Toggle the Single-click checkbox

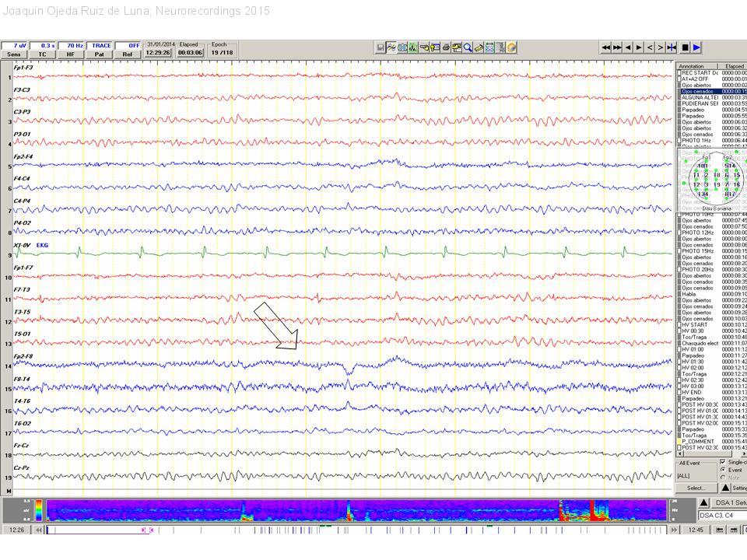tap(723, 462)
